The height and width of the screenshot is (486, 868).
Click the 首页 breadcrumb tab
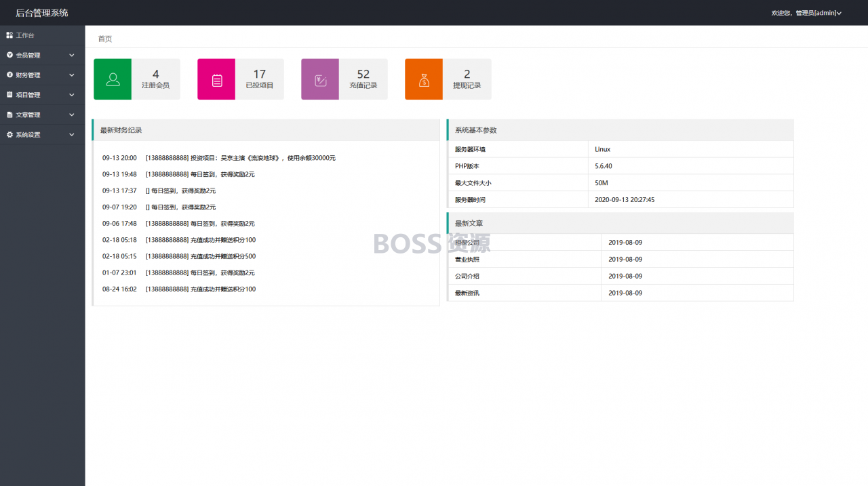pos(105,39)
